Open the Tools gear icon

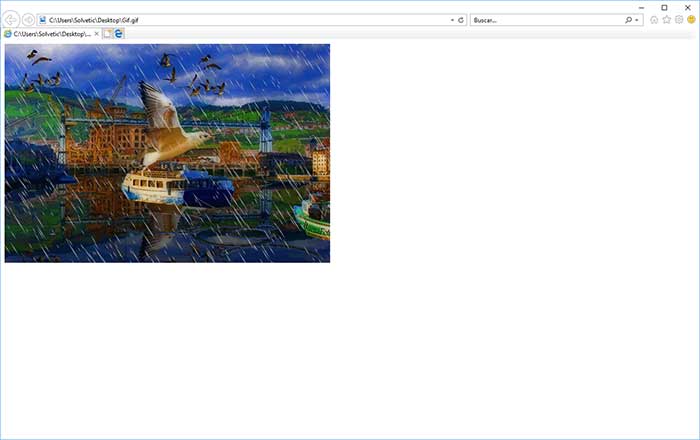coord(679,20)
